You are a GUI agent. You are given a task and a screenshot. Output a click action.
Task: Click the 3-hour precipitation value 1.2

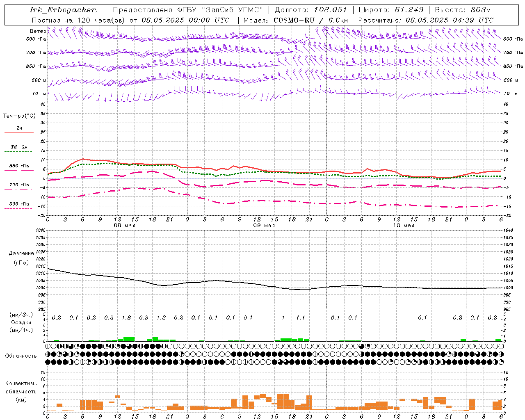[x=161, y=318]
